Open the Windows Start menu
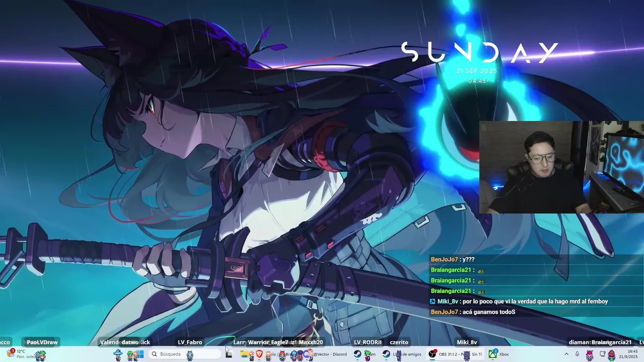This screenshot has width=644, height=362. [141, 354]
